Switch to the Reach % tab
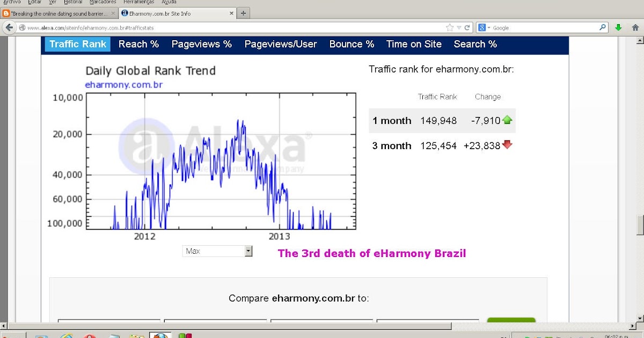The image size is (644, 338). pos(138,44)
